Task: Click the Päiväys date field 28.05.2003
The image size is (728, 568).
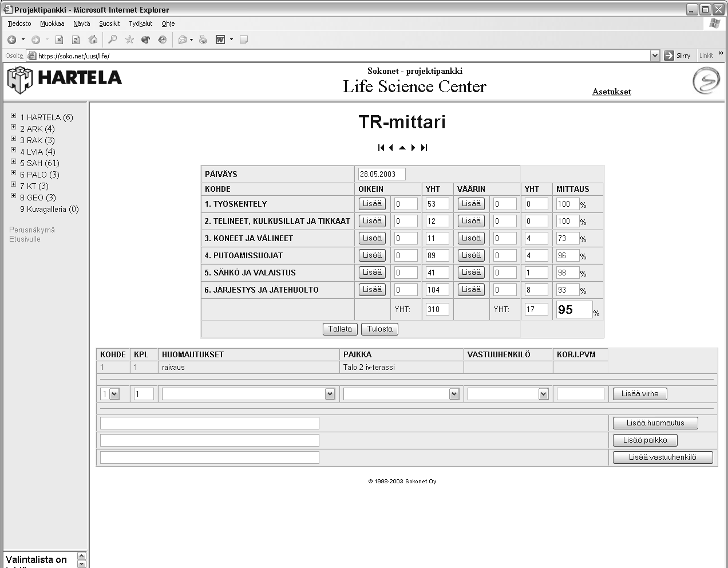Action: click(x=381, y=174)
